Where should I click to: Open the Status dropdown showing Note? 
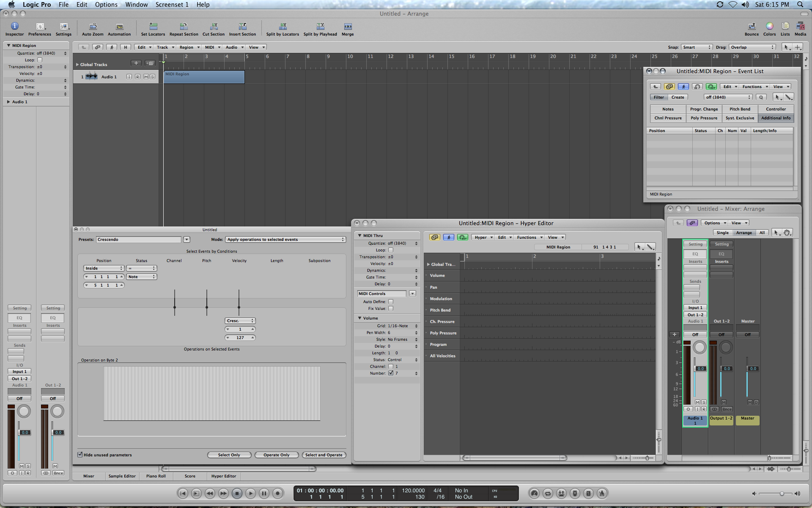pos(142,277)
